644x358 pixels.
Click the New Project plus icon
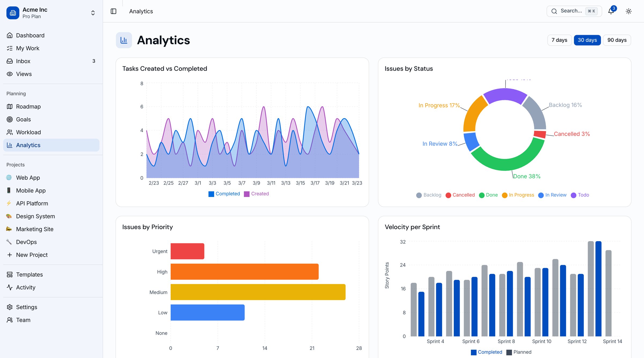click(10, 255)
